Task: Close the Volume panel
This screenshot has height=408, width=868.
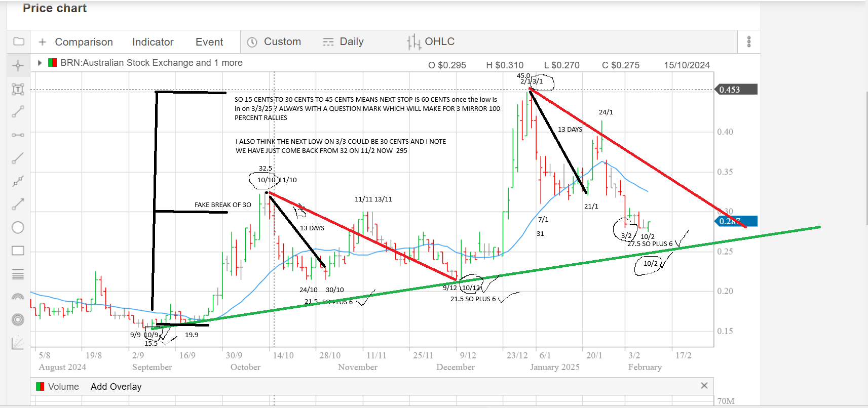Action: (x=704, y=386)
